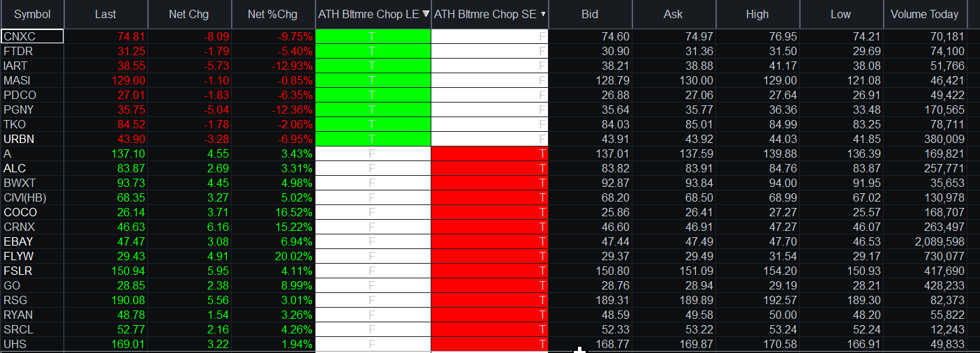The height and width of the screenshot is (353, 980).
Task: Click the high value 50.00 for RYAN
Action: tap(784, 315)
